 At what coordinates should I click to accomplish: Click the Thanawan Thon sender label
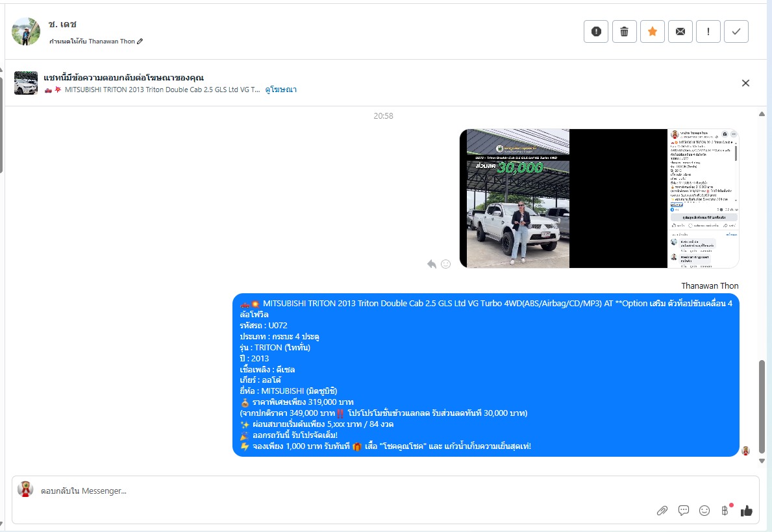pos(710,286)
